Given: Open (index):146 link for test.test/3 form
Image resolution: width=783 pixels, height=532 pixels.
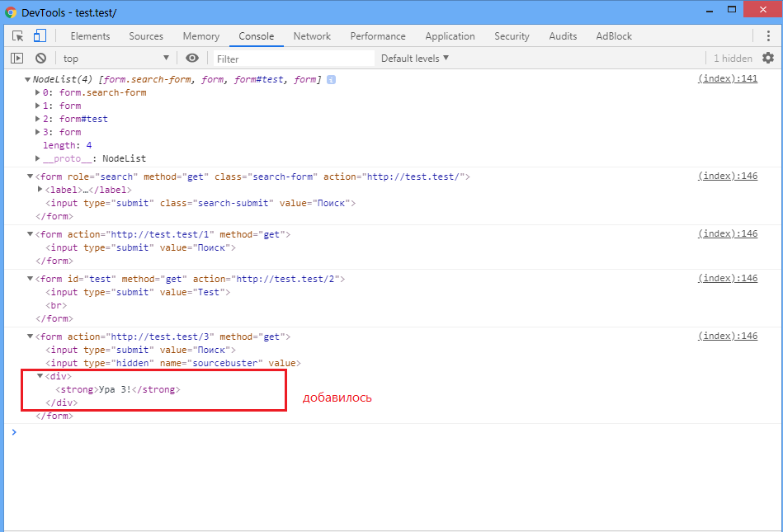Looking at the screenshot, I should coord(728,336).
